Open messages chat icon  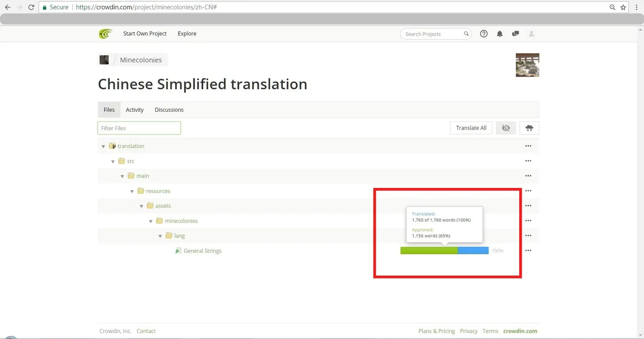tap(515, 34)
